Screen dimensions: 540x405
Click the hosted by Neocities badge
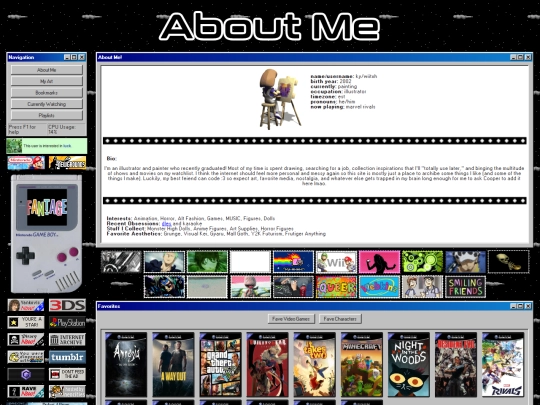(x=67, y=392)
